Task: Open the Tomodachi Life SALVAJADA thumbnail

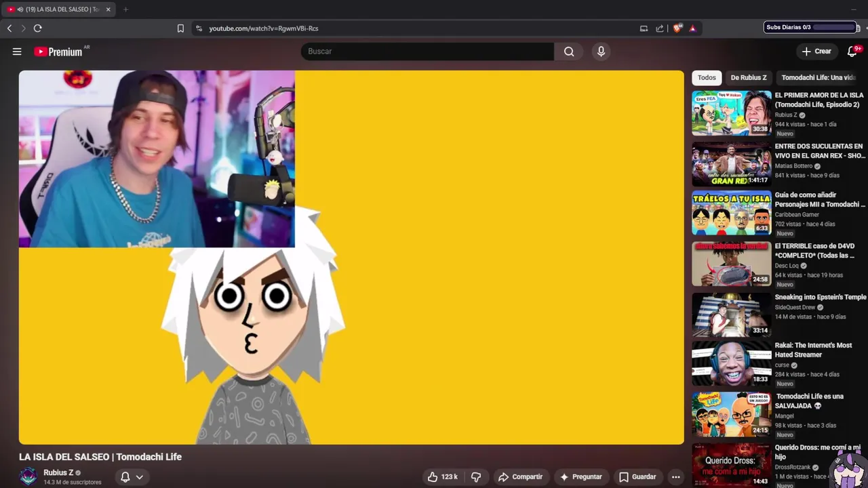Action: click(732, 415)
